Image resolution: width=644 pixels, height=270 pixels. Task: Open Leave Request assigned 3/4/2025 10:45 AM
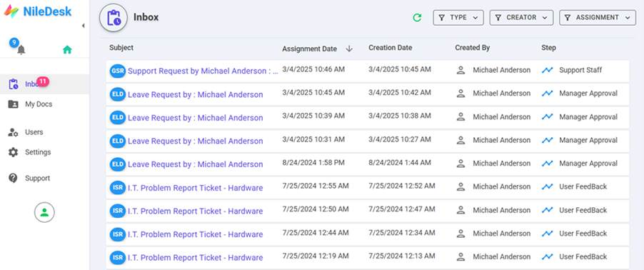point(195,94)
